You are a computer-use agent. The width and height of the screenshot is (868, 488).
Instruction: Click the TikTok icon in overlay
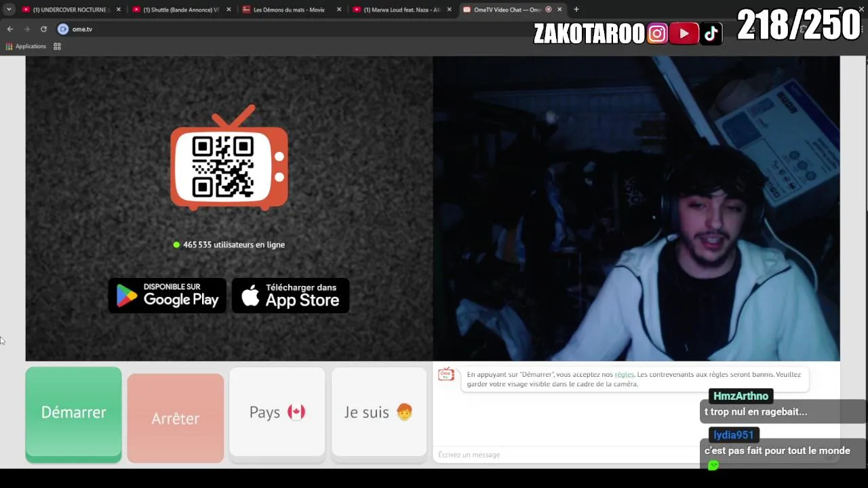tap(711, 33)
